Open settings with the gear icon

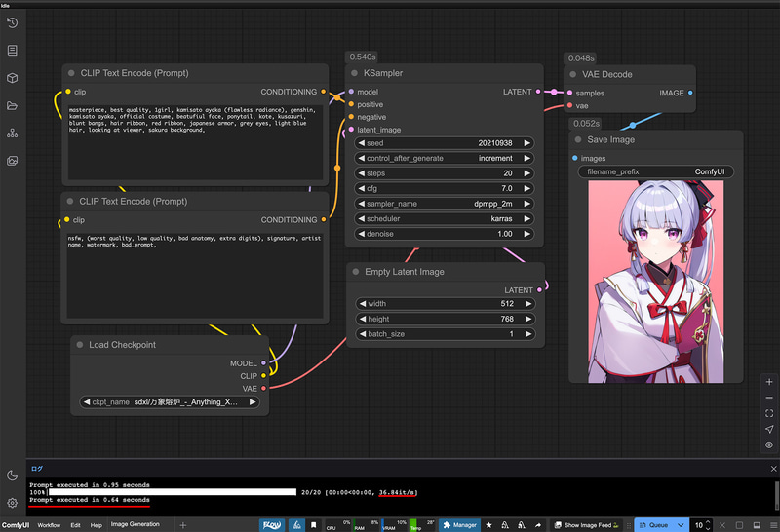(13, 503)
